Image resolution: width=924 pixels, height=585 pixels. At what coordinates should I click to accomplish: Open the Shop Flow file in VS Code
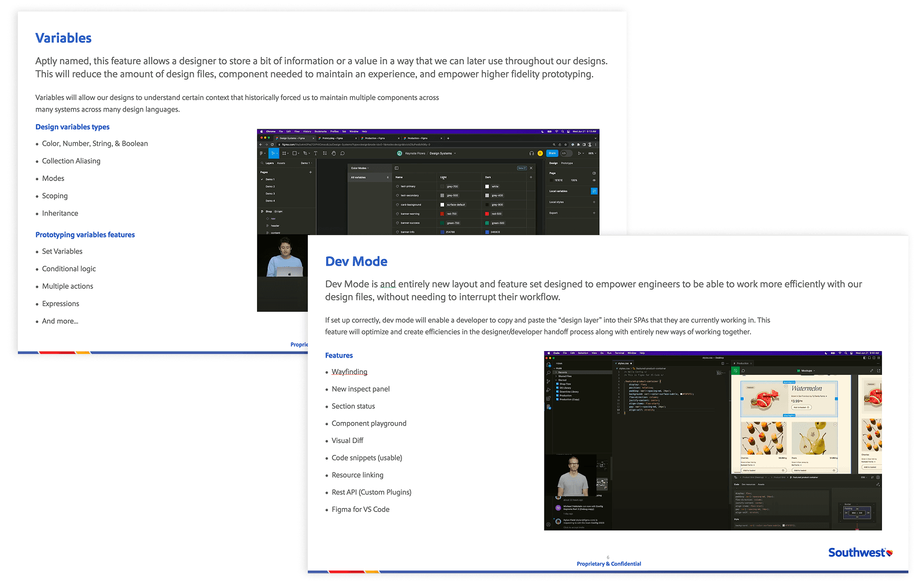coord(564,384)
